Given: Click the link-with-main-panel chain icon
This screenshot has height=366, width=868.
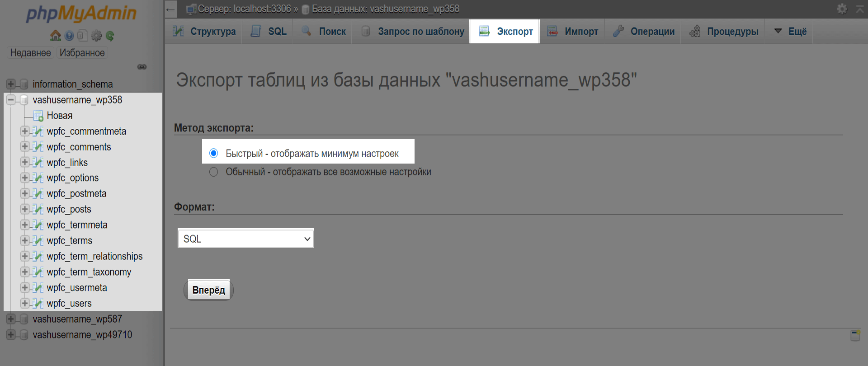Looking at the screenshot, I should [142, 67].
